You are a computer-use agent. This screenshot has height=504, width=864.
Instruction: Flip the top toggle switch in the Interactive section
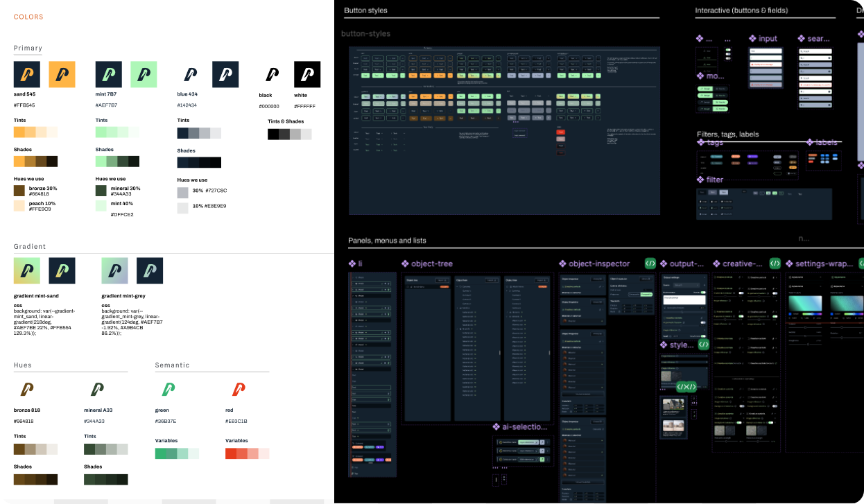click(x=728, y=49)
